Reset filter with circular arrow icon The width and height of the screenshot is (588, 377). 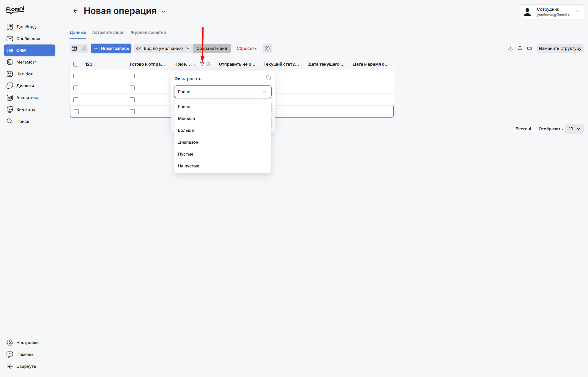[x=268, y=78]
